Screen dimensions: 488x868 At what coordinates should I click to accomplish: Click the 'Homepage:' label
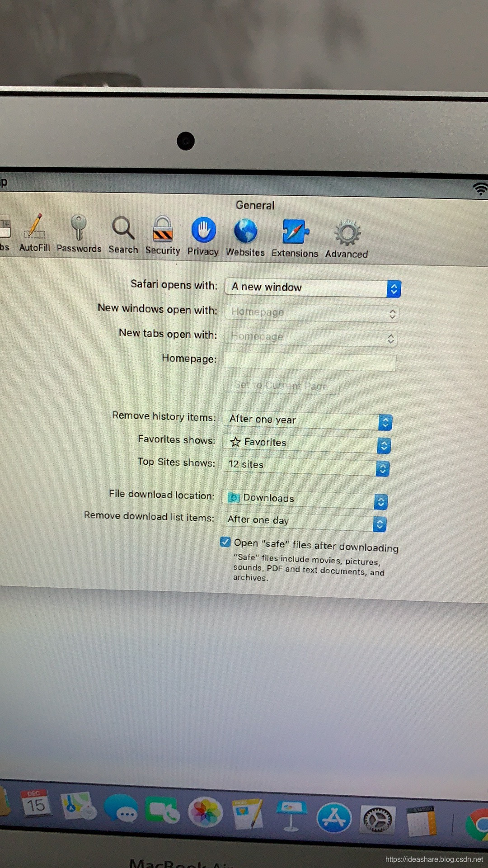[x=189, y=359]
